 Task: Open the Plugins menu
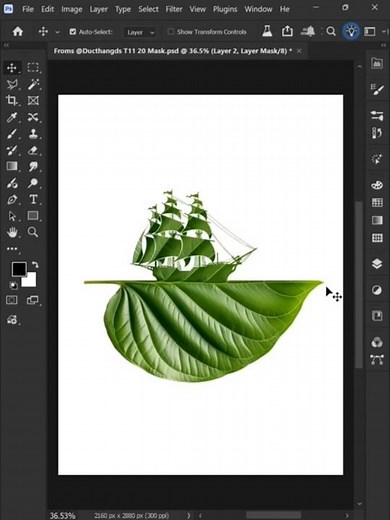(225, 9)
